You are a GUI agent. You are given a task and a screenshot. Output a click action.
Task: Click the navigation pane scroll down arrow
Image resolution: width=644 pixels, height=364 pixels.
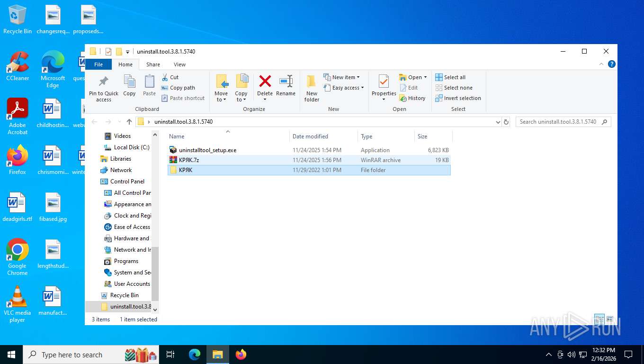[x=155, y=309]
